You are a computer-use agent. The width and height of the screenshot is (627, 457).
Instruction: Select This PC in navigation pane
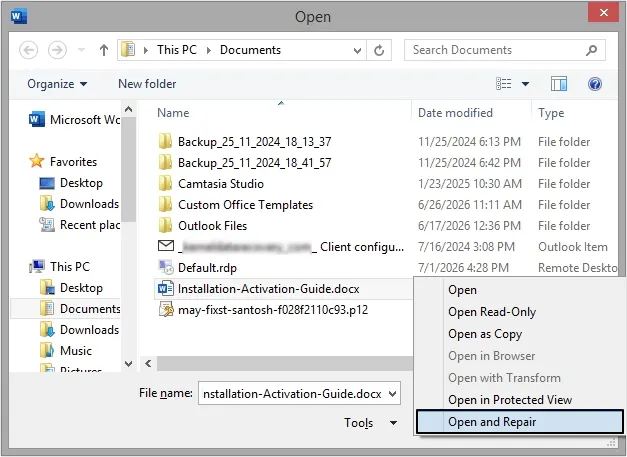coord(60,266)
